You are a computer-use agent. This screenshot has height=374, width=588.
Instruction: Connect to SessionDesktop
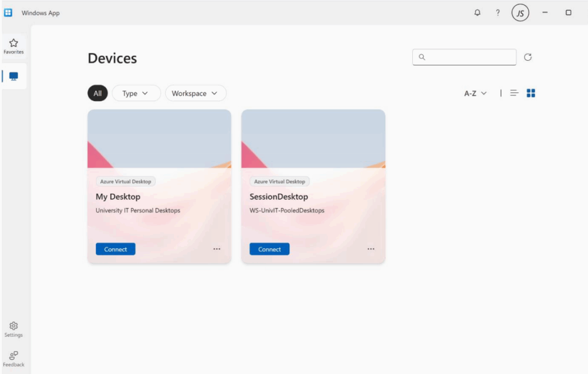point(269,249)
